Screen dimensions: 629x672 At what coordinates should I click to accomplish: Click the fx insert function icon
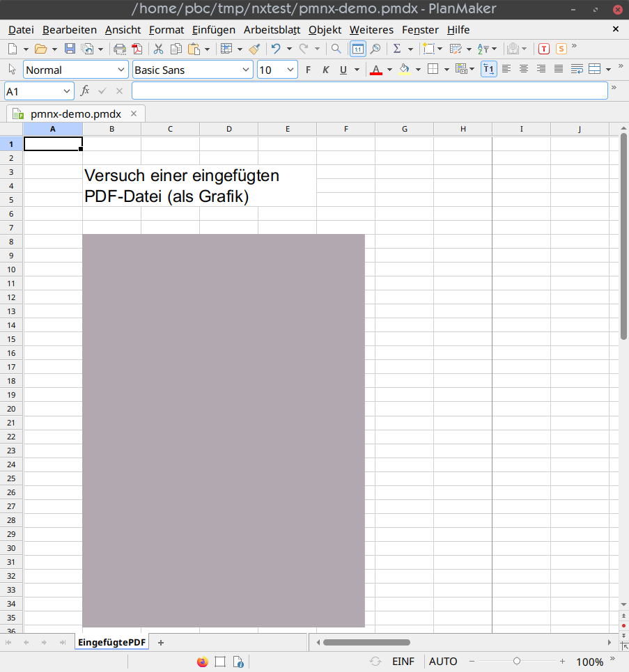tap(85, 91)
